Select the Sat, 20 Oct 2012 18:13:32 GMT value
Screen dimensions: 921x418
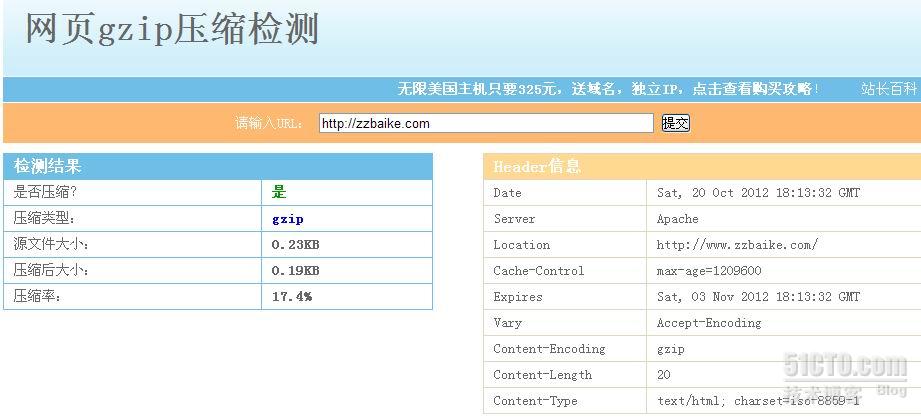pyautogui.click(x=758, y=193)
